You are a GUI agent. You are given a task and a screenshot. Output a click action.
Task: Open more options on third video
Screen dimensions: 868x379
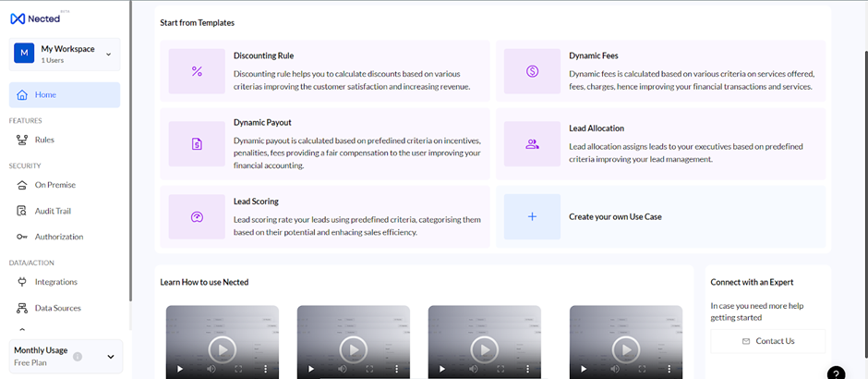(528, 369)
